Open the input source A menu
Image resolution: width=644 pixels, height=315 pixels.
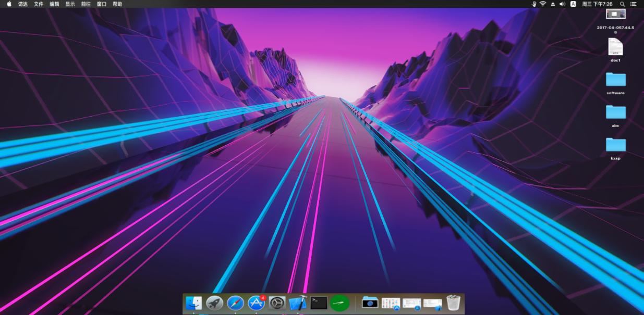[573, 4]
